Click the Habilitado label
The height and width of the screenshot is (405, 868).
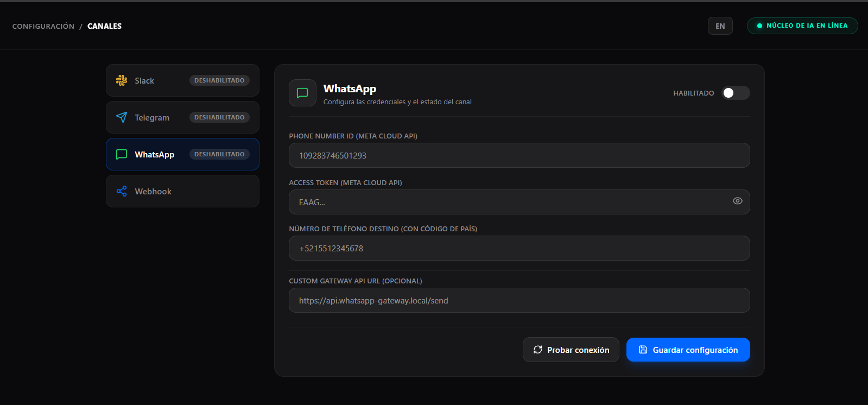694,93
